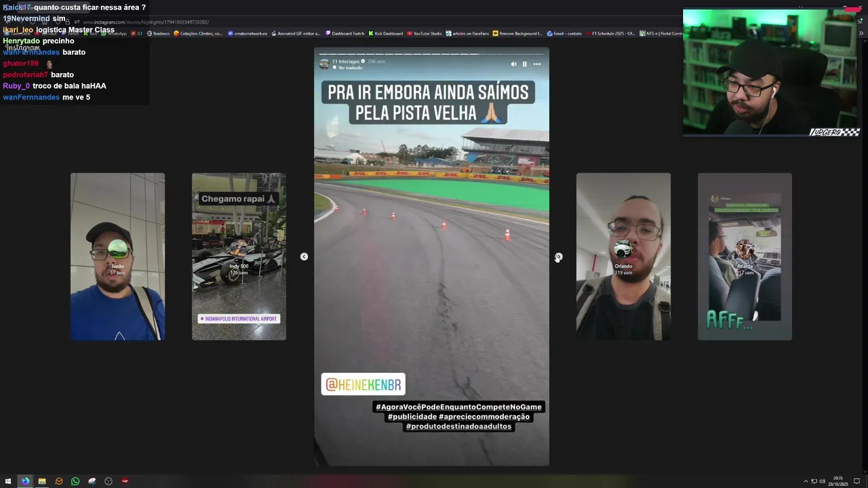Click the volume icon in system tray
Viewport: 868px width, 488px height.
click(x=822, y=481)
